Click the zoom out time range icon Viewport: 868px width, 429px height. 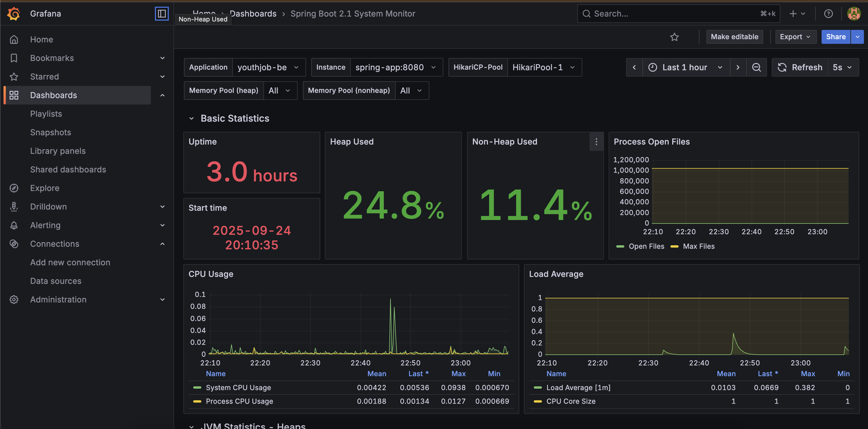(x=757, y=67)
